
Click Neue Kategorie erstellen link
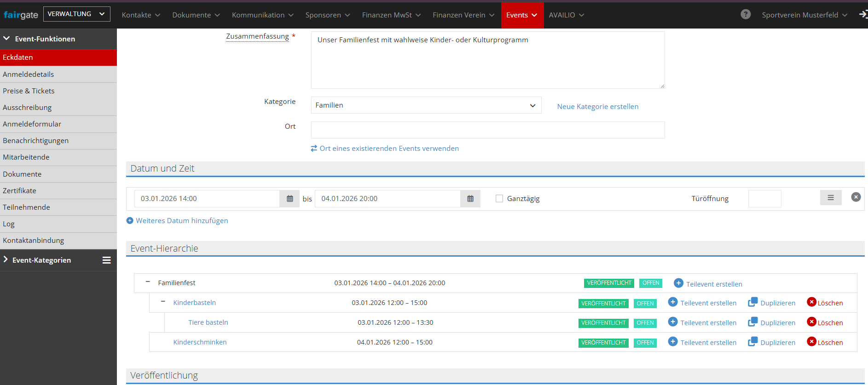coord(597,107)
